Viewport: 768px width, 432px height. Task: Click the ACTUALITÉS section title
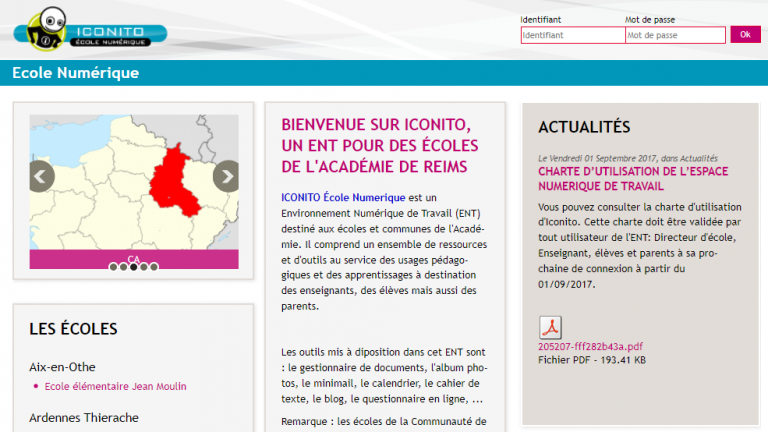(584, 127)
